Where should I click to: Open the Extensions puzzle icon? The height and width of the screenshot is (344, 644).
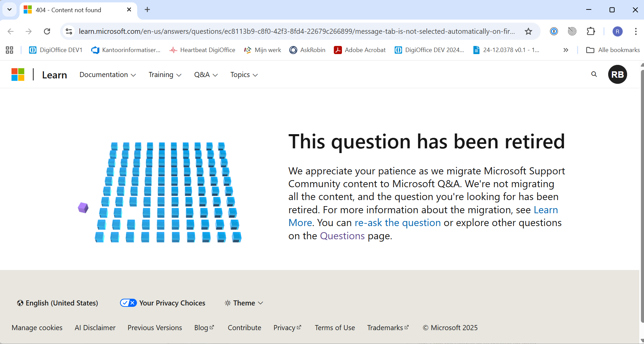591,31
